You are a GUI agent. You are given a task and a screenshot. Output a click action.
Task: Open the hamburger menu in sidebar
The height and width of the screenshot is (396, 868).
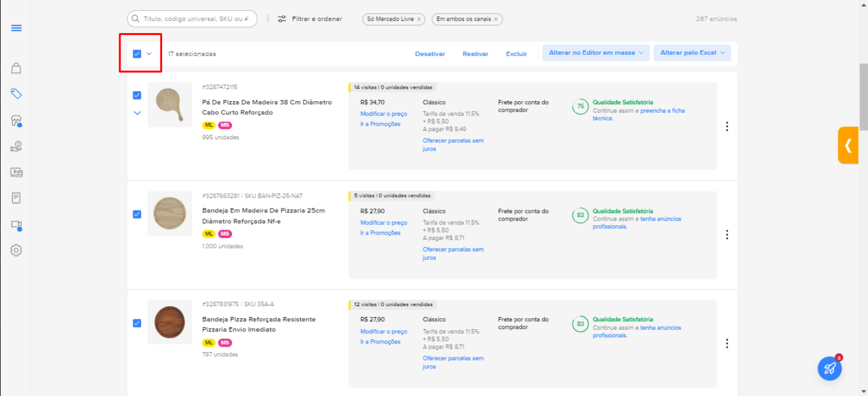(x=16, y=28)
